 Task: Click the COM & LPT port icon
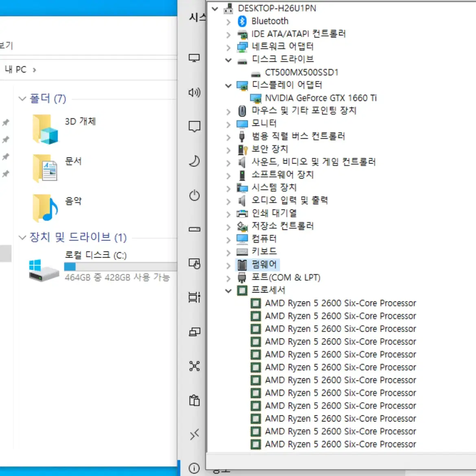point(242,278)
